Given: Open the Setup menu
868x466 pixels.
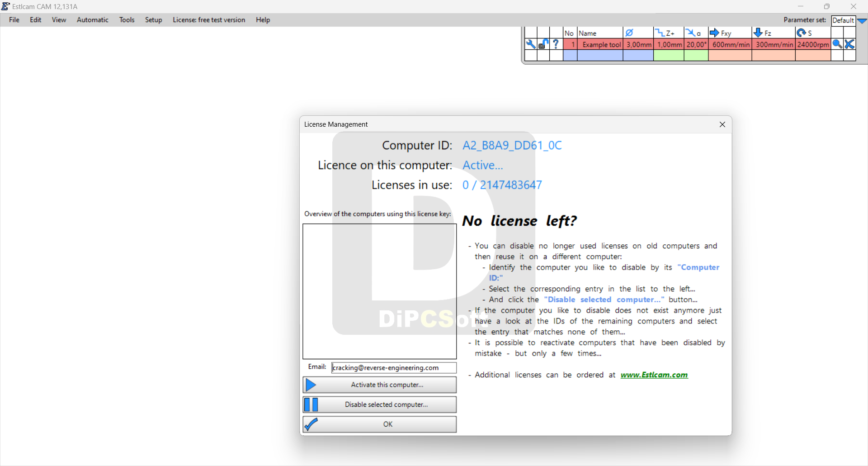Looking at the screenshot, I should click(x=154, y=20).
